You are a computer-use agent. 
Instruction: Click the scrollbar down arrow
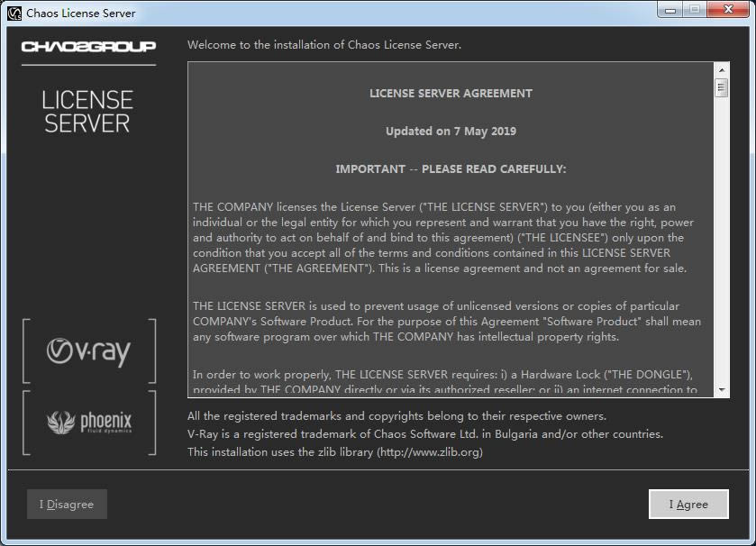722,389
